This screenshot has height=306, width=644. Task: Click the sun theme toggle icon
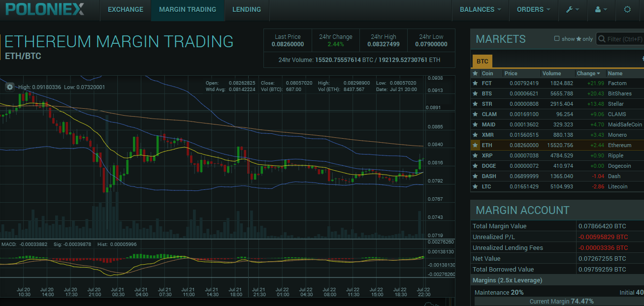[627, 9]
